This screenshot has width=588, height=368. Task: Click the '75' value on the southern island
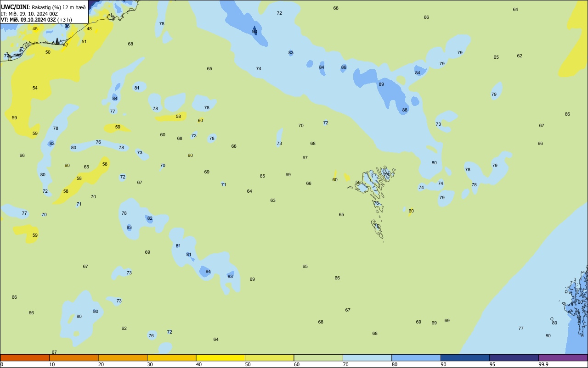click(376, 226)
